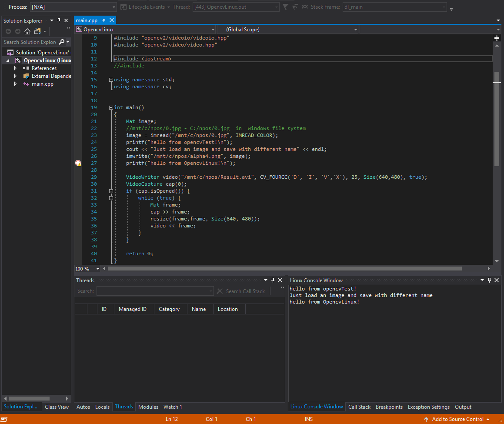Switch to the Locals tab
This screenshot has width=504, height=424.
click(102, 407)
